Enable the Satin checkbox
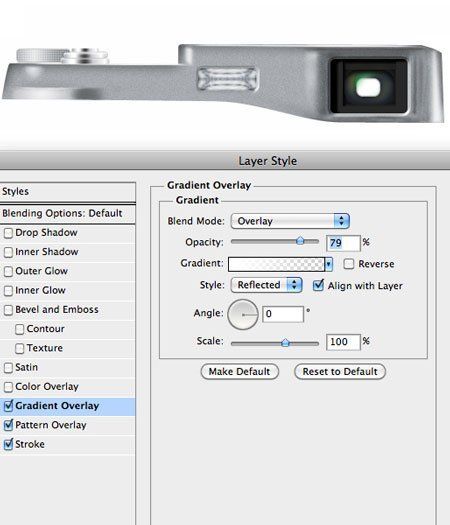 tap(8, 368)
